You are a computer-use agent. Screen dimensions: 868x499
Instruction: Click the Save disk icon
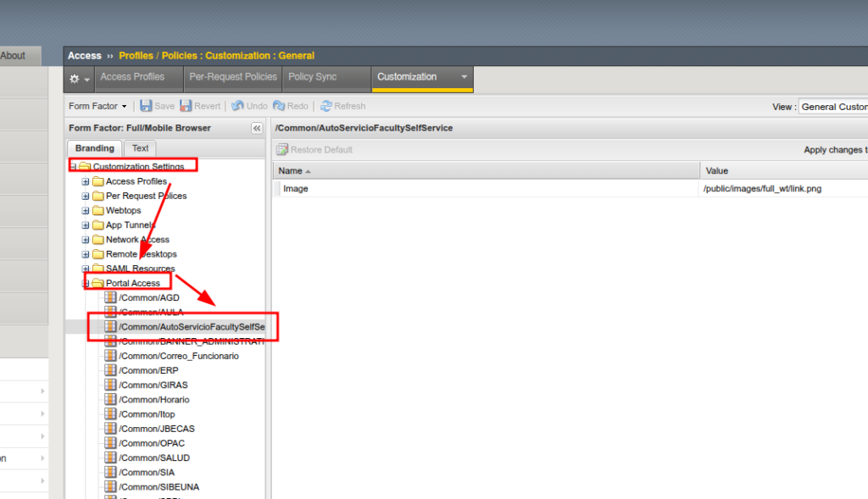[x=146, y=106]
